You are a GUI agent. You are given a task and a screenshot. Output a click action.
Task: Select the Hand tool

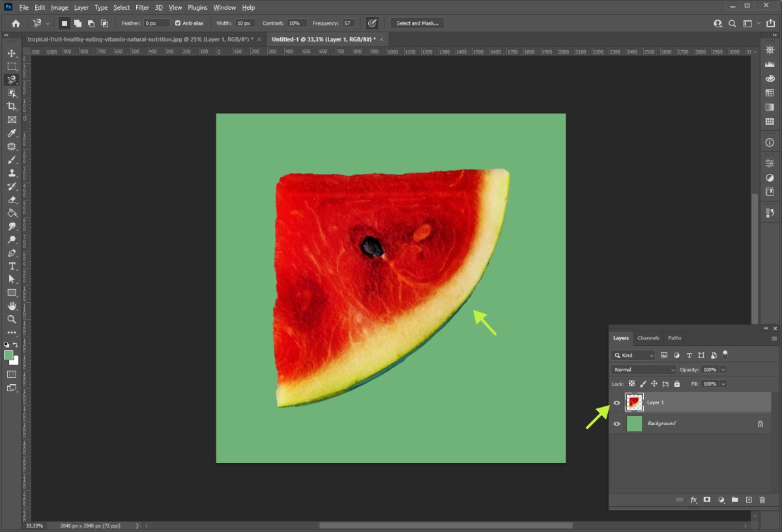click(12, 306)
